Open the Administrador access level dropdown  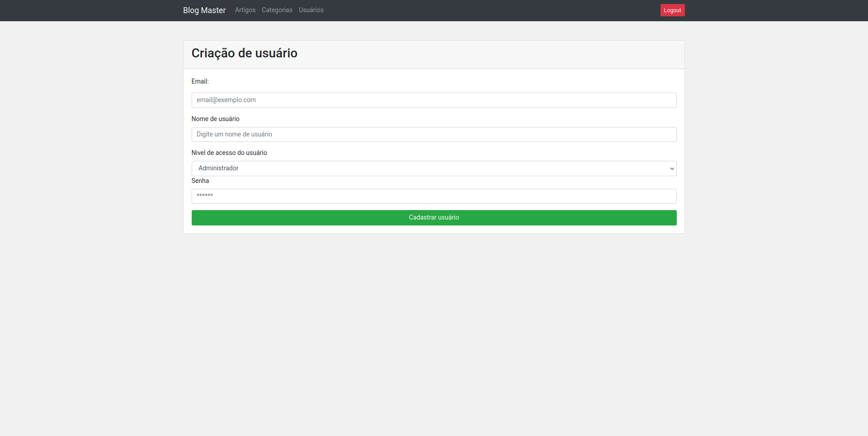tap(434, 169)
